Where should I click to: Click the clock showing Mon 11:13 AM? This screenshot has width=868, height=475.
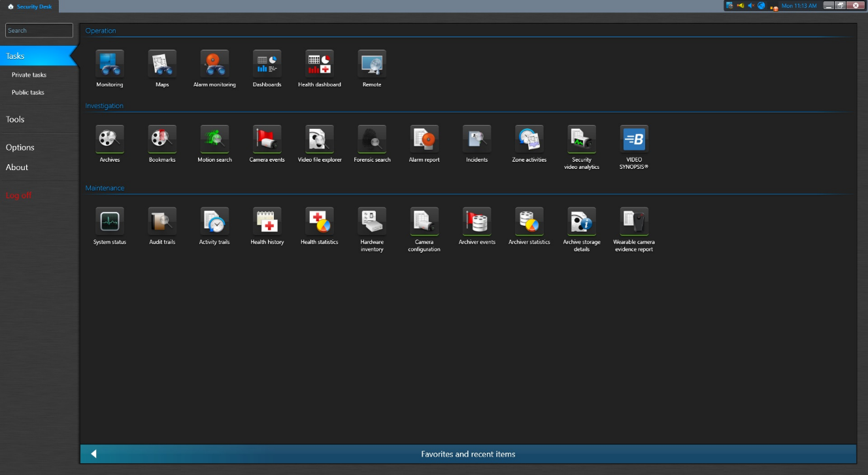(799, 6)
